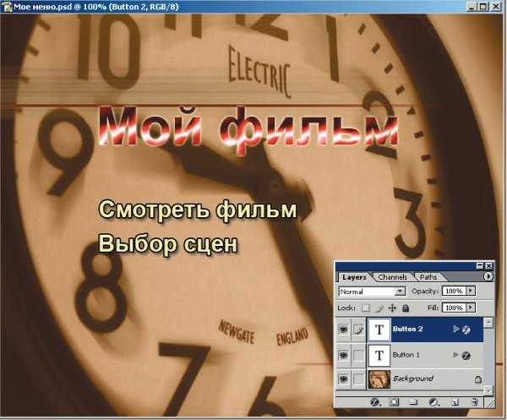Toggle Lock transparent pixels
Image resolution: width=507 pixels, height=420 pixels.
coord(366,308)
